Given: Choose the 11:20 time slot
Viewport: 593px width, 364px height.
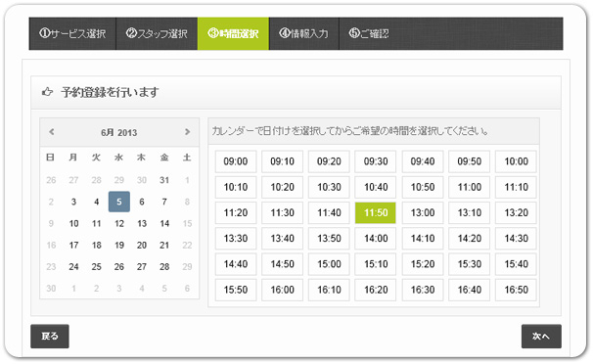Looking at the screenshot, I should (236, 212).
